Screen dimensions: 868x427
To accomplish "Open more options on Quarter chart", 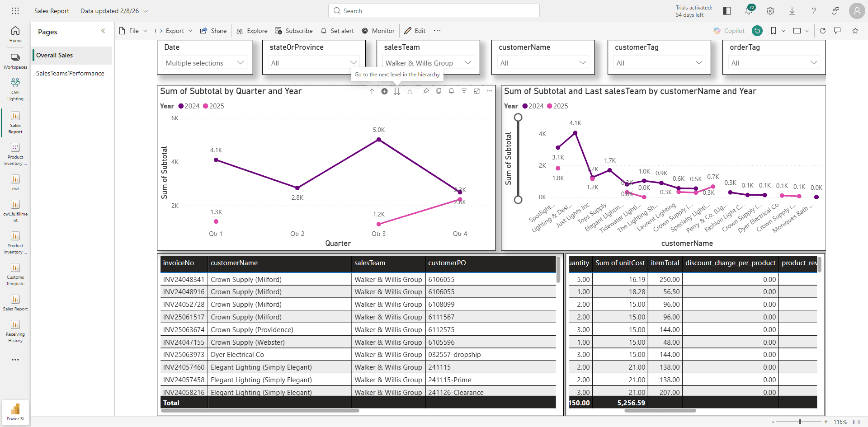I will pos(489,91).
